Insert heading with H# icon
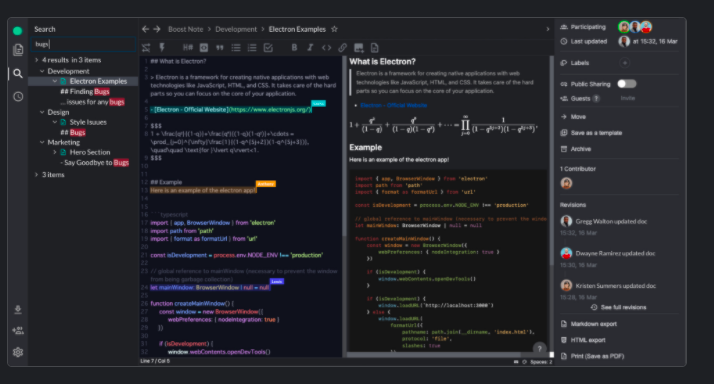The width and height of the screenshot is (714, 384). tap(188, 47)
